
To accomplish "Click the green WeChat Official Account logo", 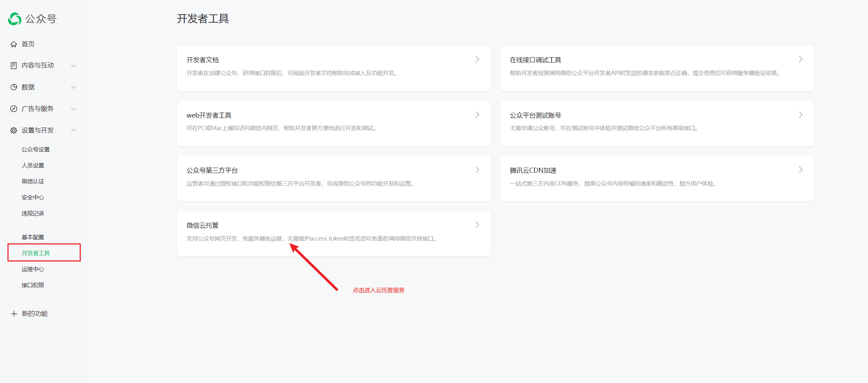I will [15, 19].
